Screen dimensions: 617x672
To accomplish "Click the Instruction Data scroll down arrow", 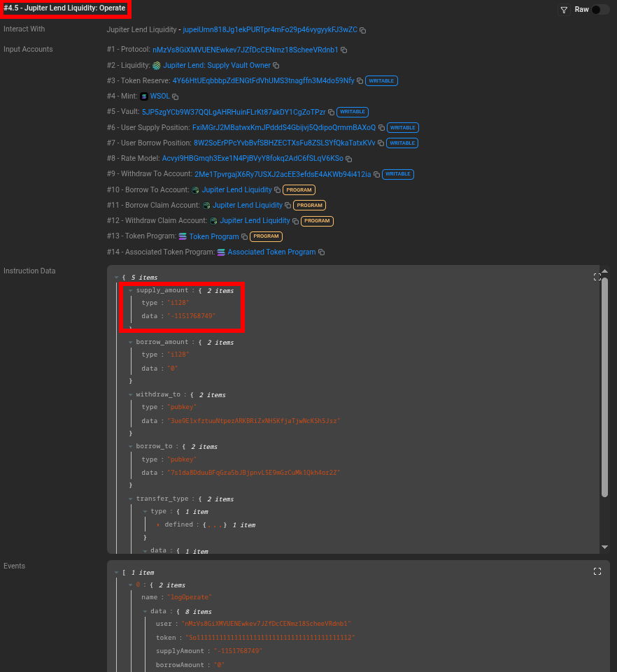I will point(604,547).
